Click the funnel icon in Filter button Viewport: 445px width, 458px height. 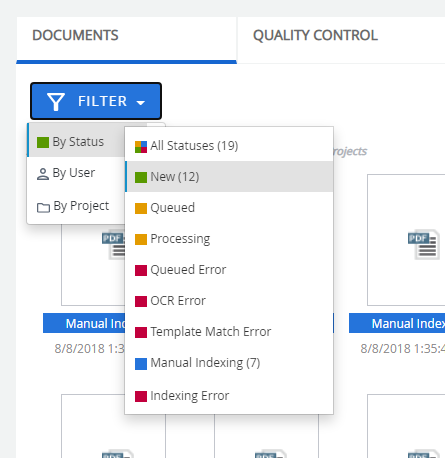click(56, 102)
